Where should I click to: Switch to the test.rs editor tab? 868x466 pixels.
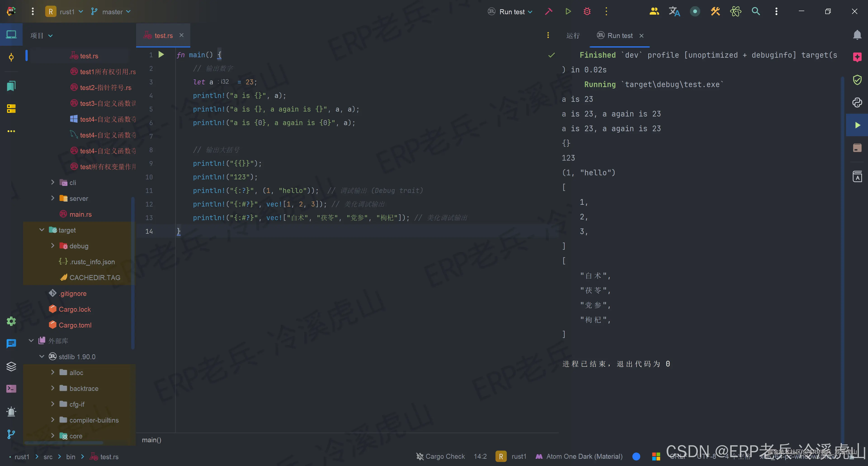163,36
